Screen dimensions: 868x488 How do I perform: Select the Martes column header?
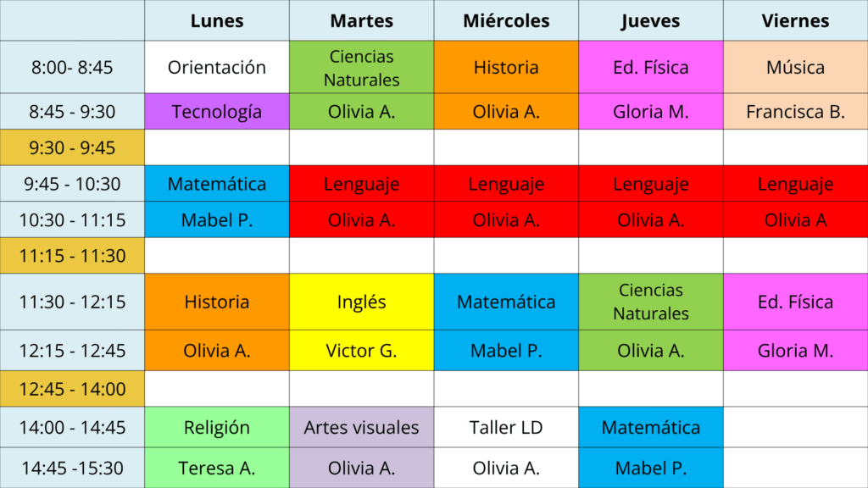362,21
